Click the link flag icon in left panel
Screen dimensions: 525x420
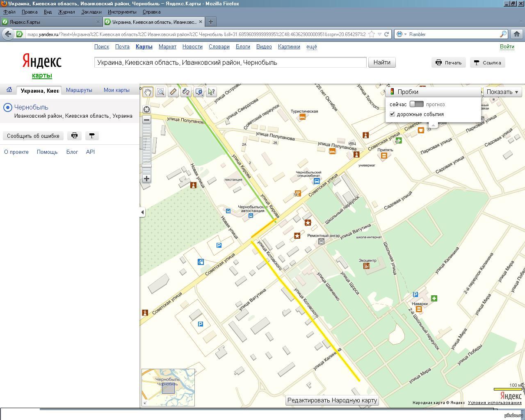(x=92, y=136)
